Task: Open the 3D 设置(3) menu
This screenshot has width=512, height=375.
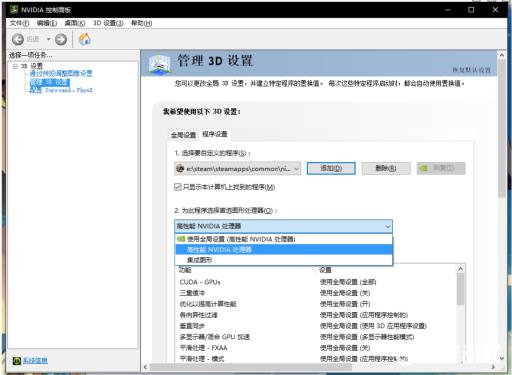Action: point(108,23)
